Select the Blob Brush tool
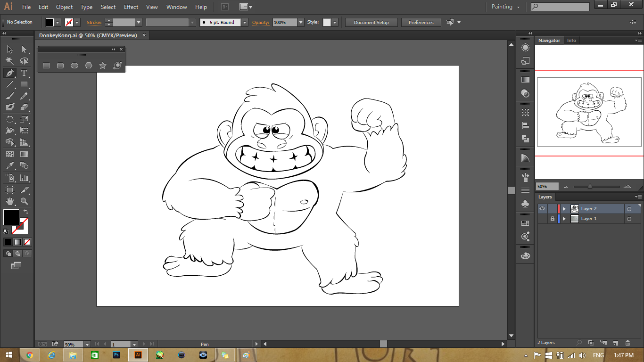The width and height of the screenshot is (644, 362). [9, 107]
